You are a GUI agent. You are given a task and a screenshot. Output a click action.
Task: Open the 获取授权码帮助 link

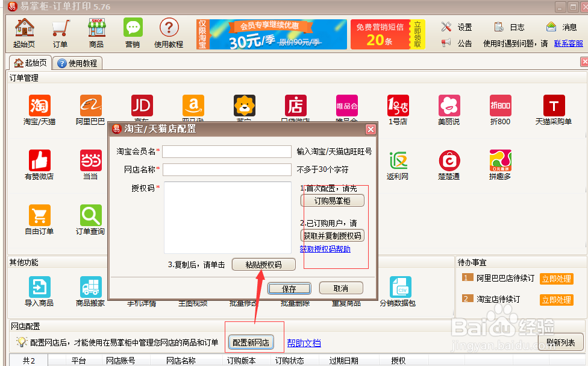point(325,249)
